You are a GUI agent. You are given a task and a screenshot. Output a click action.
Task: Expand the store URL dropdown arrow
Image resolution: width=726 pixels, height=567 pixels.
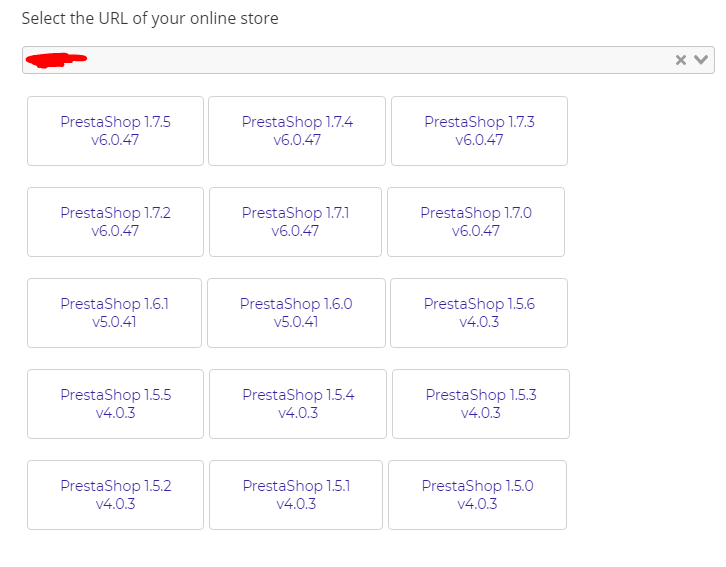tap(701, 60)
